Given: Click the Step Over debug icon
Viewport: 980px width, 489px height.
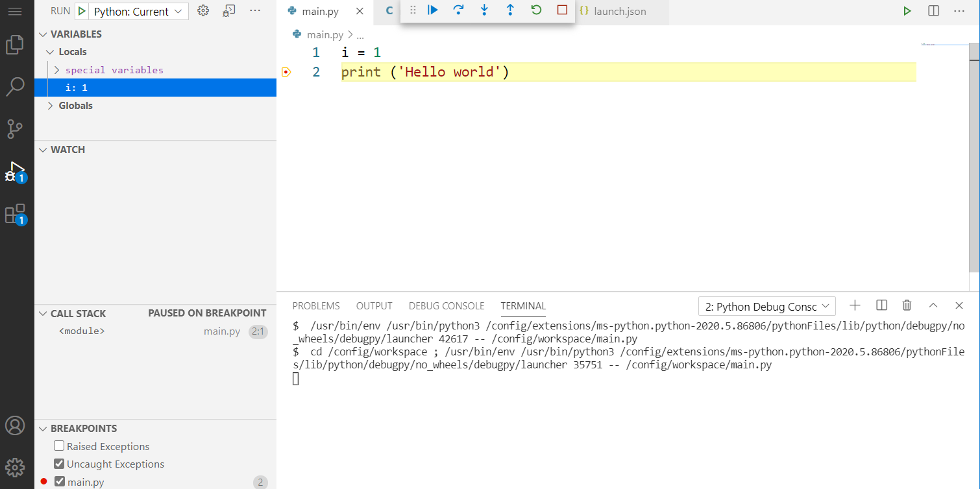Looking at the screenshot, I should coord(459,10).
